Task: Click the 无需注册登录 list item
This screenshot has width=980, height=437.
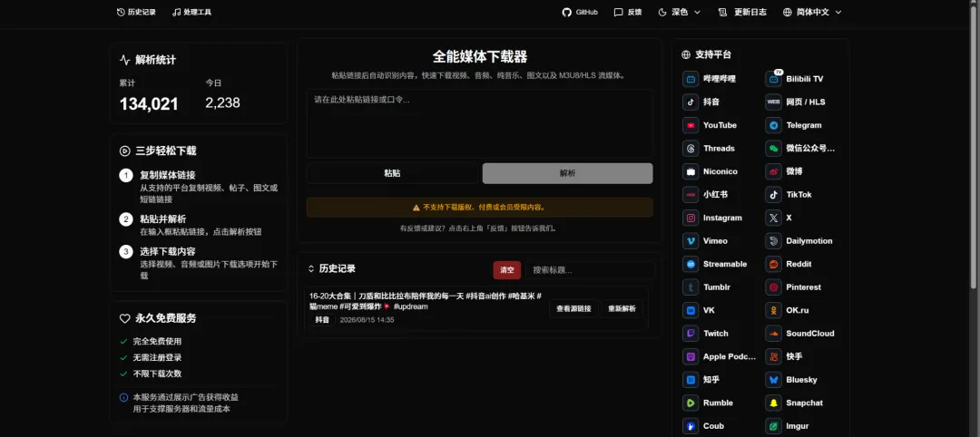Action: coord(158,358)
